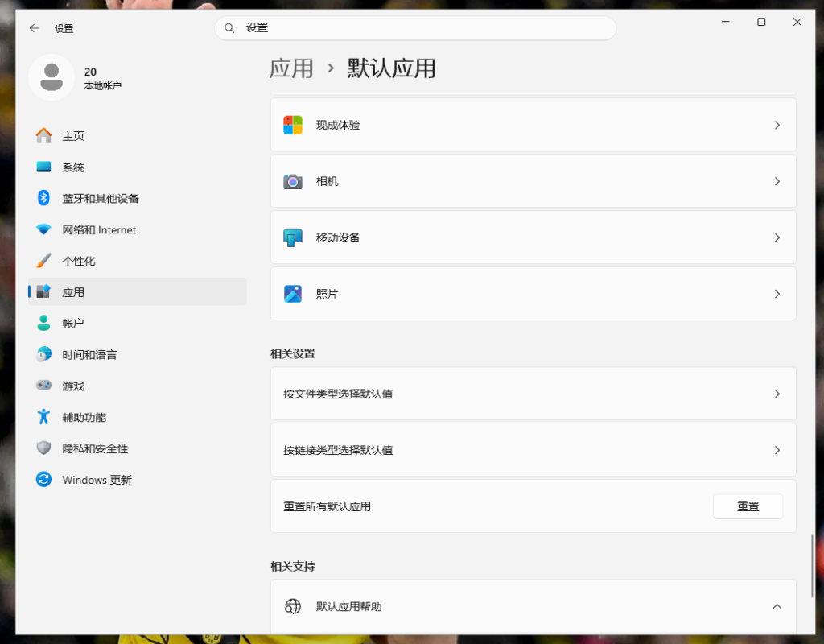Click the 游戏 sidebar label

73,386
